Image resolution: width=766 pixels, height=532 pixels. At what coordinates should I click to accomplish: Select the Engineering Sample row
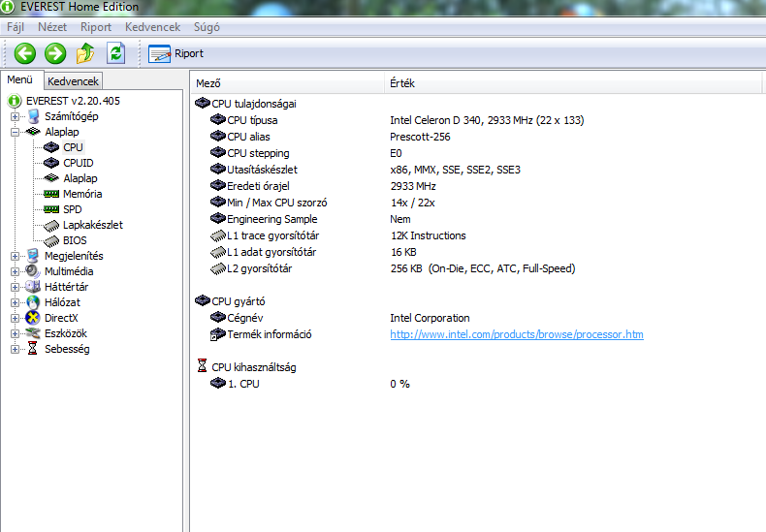tap(477, 220)
